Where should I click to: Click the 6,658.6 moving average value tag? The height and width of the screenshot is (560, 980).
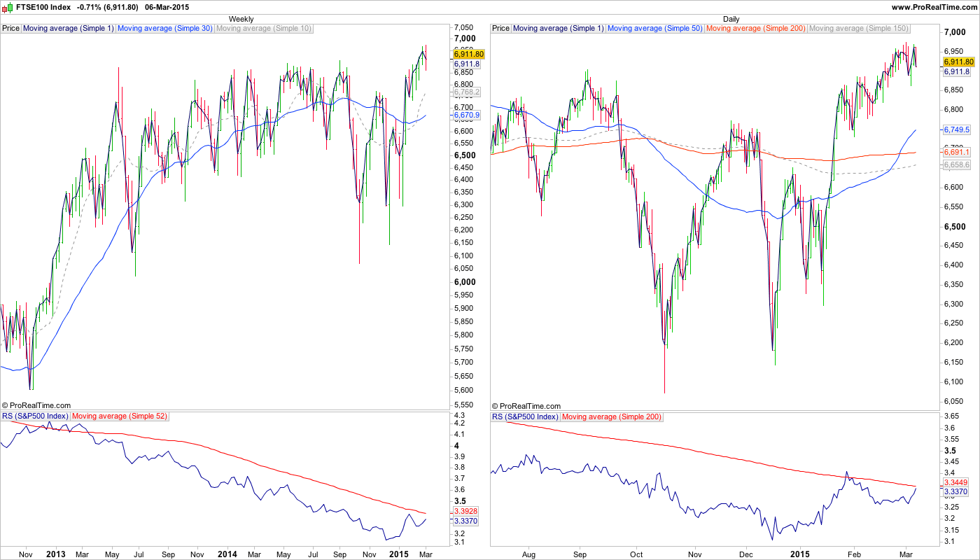tap(956, 164)
